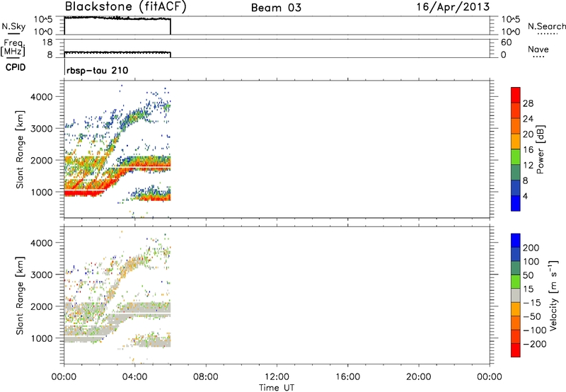Click the 3000 tick of velocity plot
Screen dimensions: 566x392
point(41,275)
